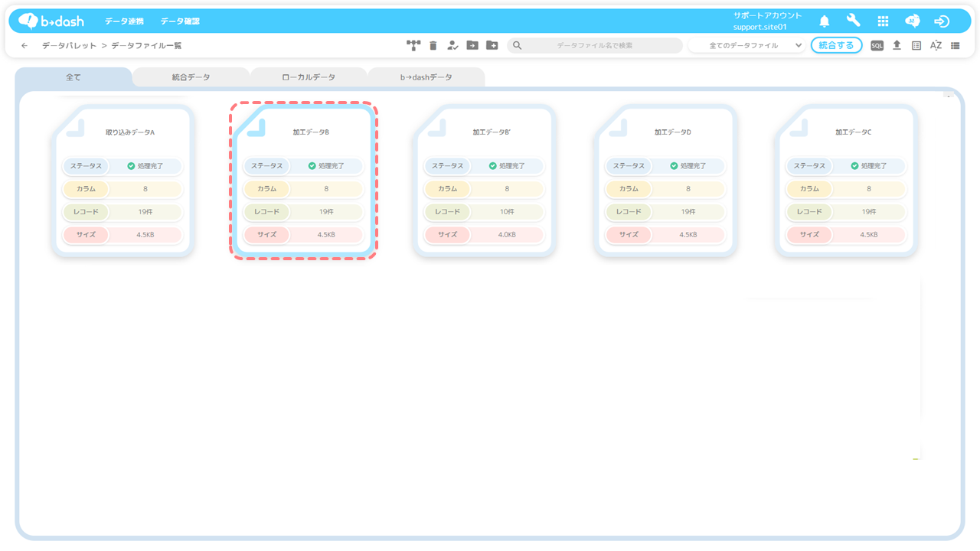The width and height of the screenshot is (980, 551).
Task: Sort files with the AZ icon
Action: click(x=936, y=46)
